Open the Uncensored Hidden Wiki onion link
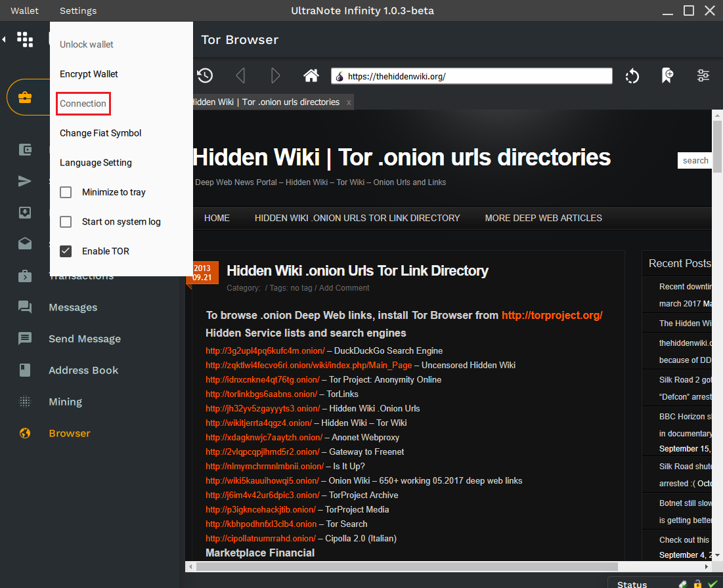Viewport: 723px width, 588px height. coord(309,365)
